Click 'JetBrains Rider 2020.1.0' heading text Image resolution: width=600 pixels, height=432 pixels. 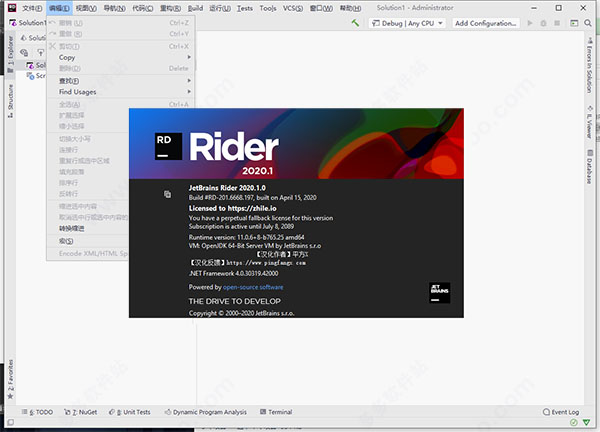click(x=227, y=188)
